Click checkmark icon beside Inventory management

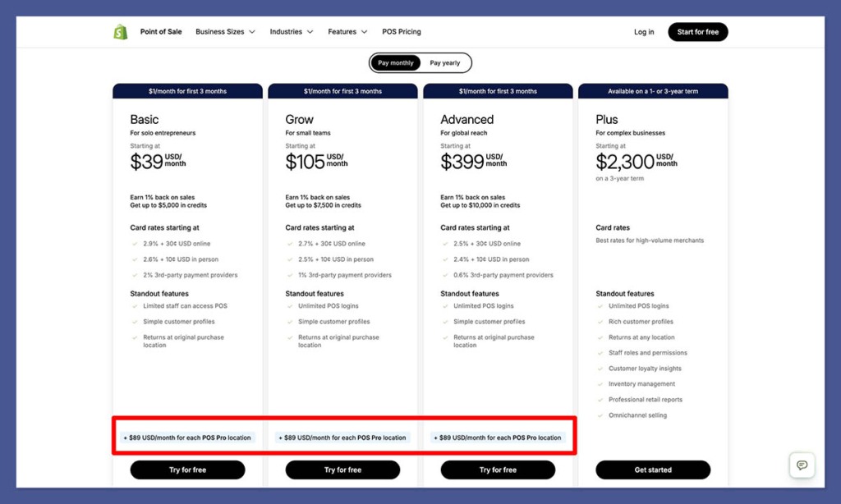[x=600, y=384]
